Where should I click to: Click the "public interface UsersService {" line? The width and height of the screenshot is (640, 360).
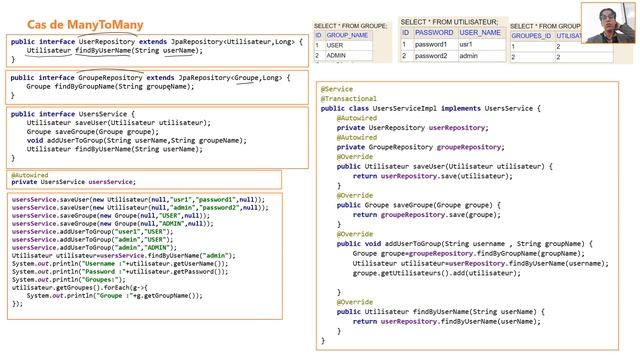tap(73, 114)
